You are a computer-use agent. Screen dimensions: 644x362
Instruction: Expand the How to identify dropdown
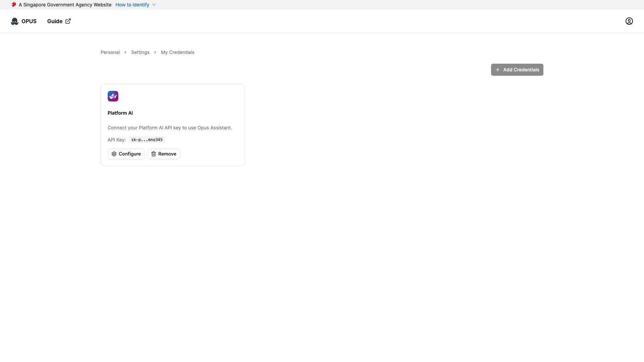pyautogui.click(x=136, y=5)
